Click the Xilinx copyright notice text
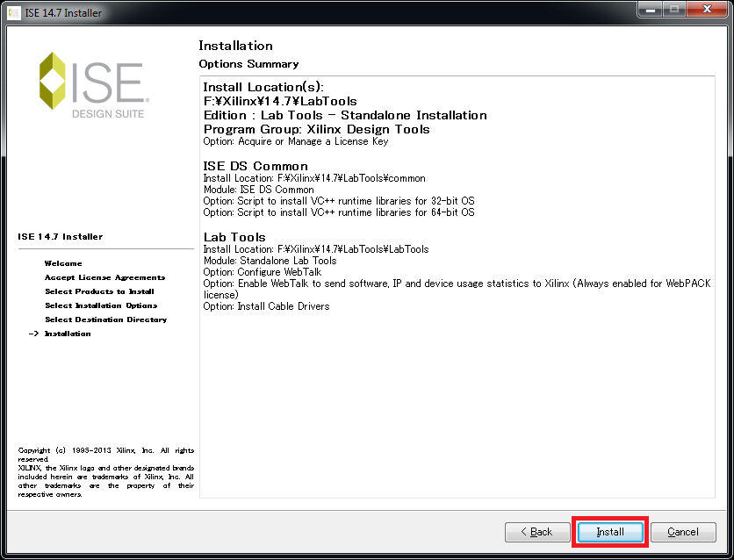 105,472
